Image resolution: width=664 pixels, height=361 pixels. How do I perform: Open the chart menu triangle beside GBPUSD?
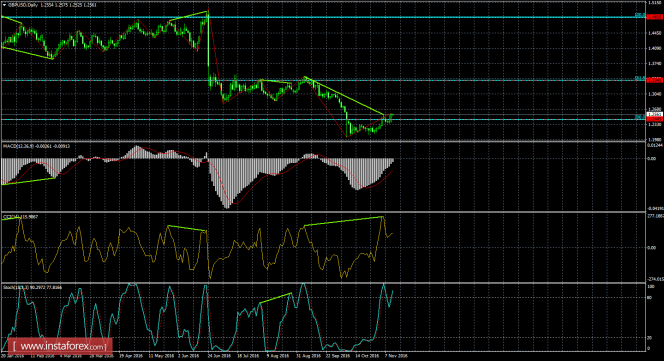point(4,5)
